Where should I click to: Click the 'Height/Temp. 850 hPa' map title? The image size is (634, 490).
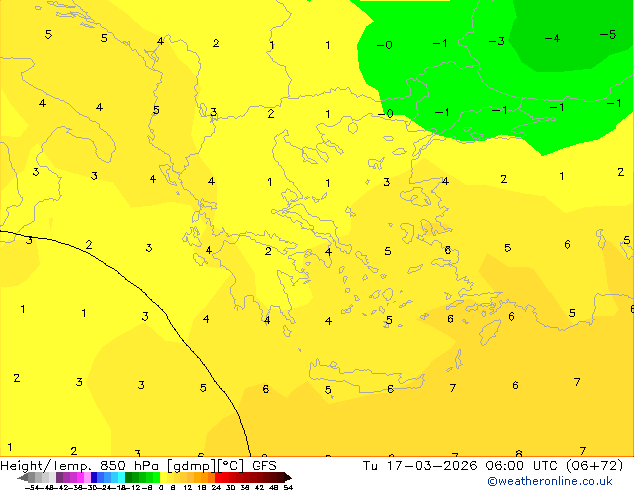point(79,466)
